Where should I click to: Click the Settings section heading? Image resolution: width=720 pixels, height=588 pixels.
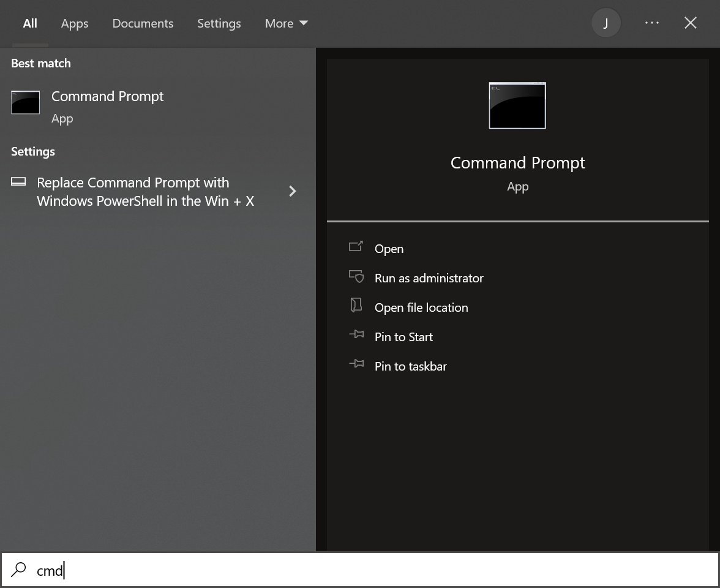(x=33, y=151)
